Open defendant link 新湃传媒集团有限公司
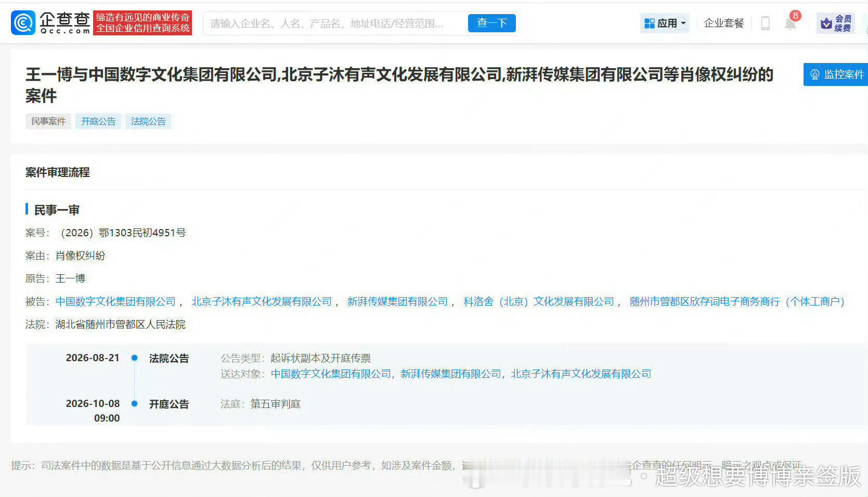The image size is (868, 497). click(397, 301)
